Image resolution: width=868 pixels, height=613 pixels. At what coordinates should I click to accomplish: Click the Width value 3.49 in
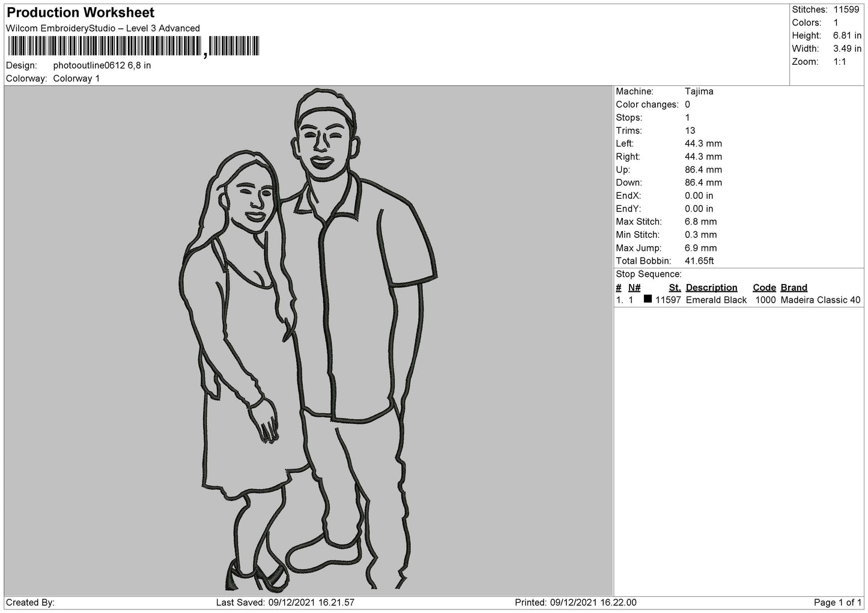[x=847, y=49]
